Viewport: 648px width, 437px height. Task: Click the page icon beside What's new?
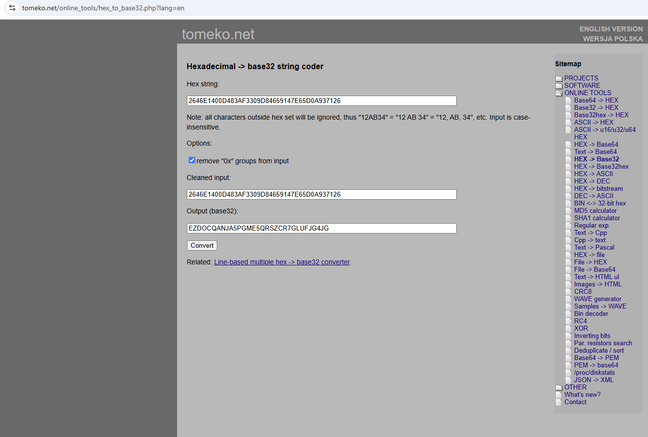pos(559,395)
